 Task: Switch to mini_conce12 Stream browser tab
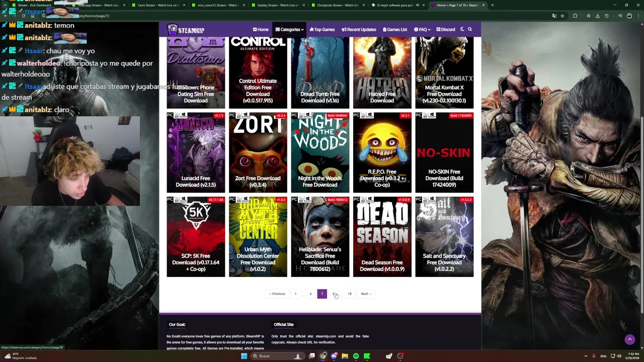tap(217, 5)
